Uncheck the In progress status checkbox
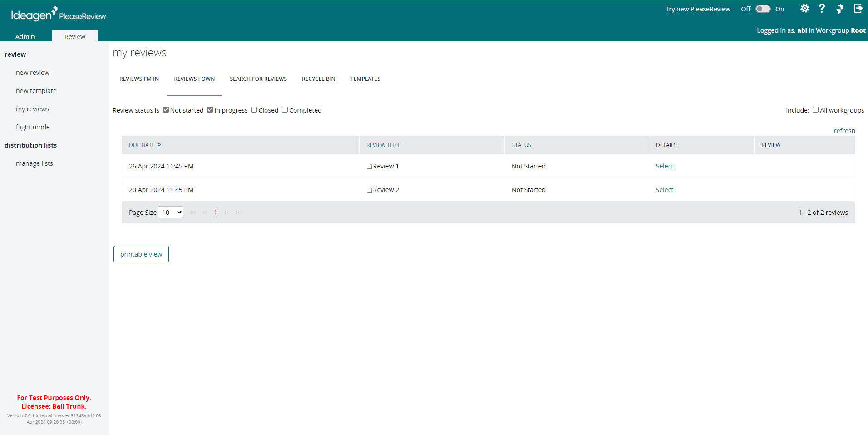Screen dimensions: 868x435 (x=210, y=110)
